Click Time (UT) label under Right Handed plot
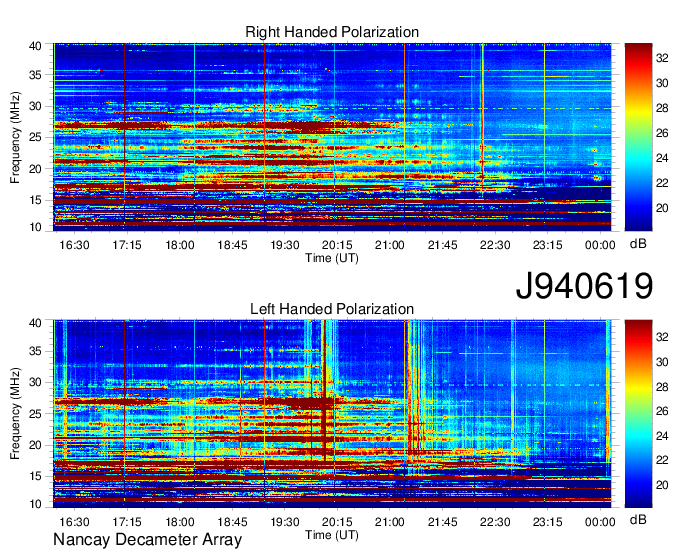The width and height of the screenshot is (680, 552). (x=332, y=258)
